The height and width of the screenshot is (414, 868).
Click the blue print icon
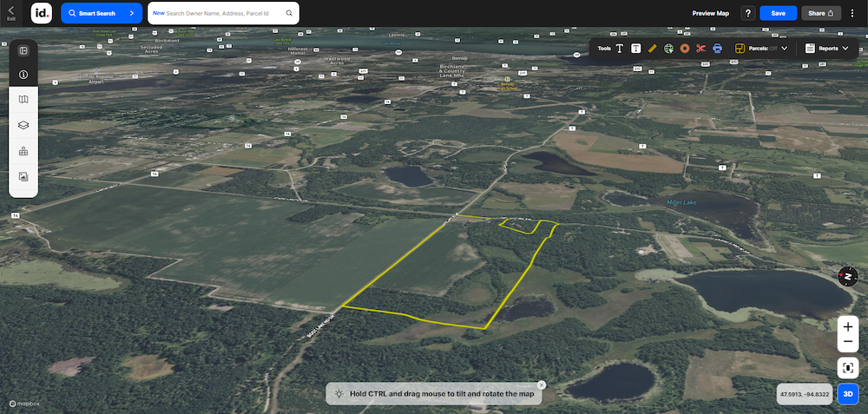718,49
